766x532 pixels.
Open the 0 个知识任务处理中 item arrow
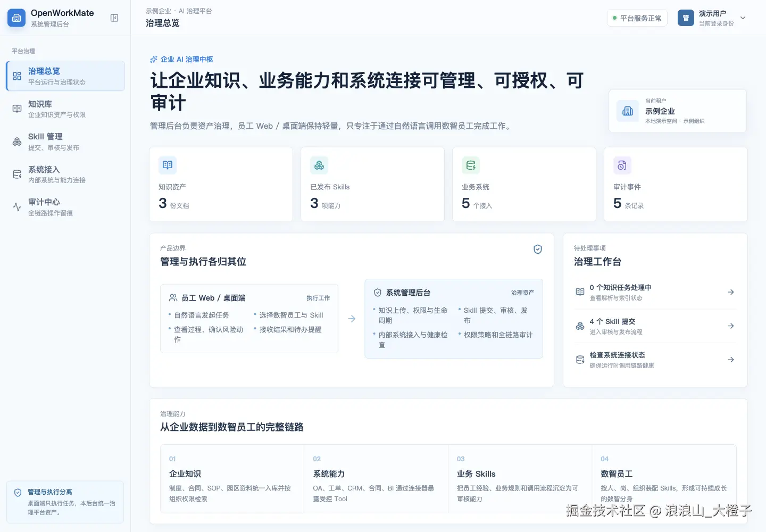click(x=731, y=292)
